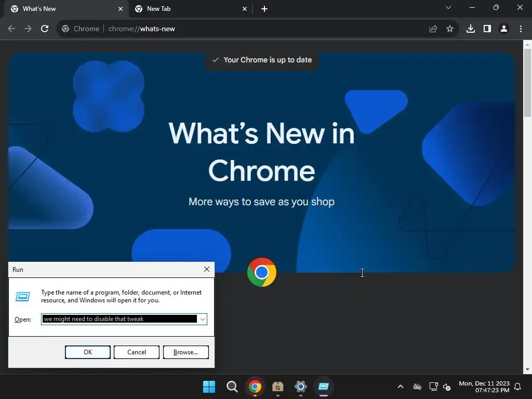Open the Windows Start menu
This screenshot has height=399, width=532.
[x=209, y=387]
